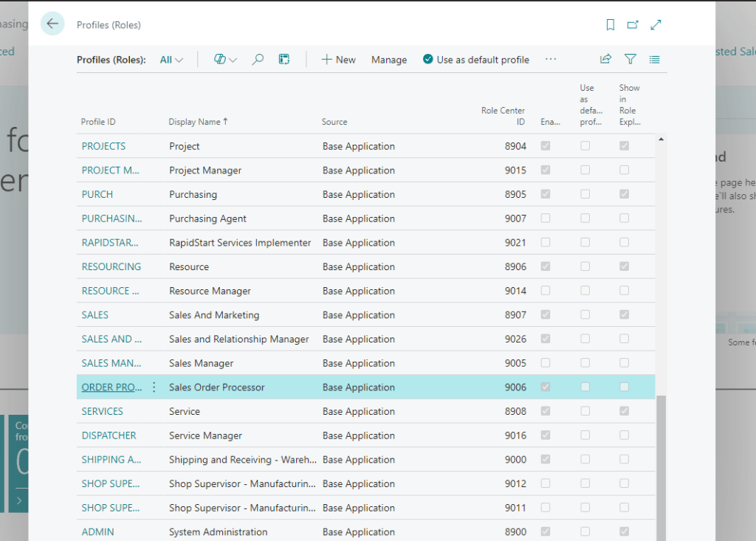Click the New button
The height and width of the screenshot is (541, 756).
(338, 60)
